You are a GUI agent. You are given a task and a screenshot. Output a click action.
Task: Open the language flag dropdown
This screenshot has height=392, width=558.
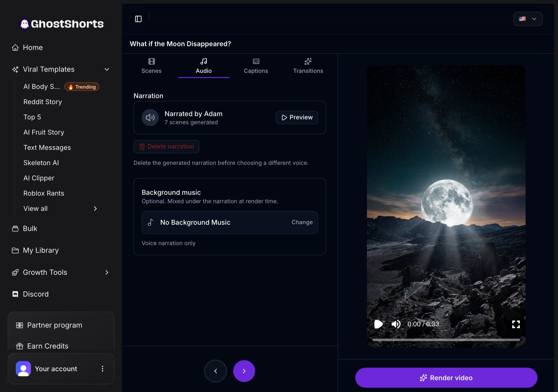tap(528, 19)
